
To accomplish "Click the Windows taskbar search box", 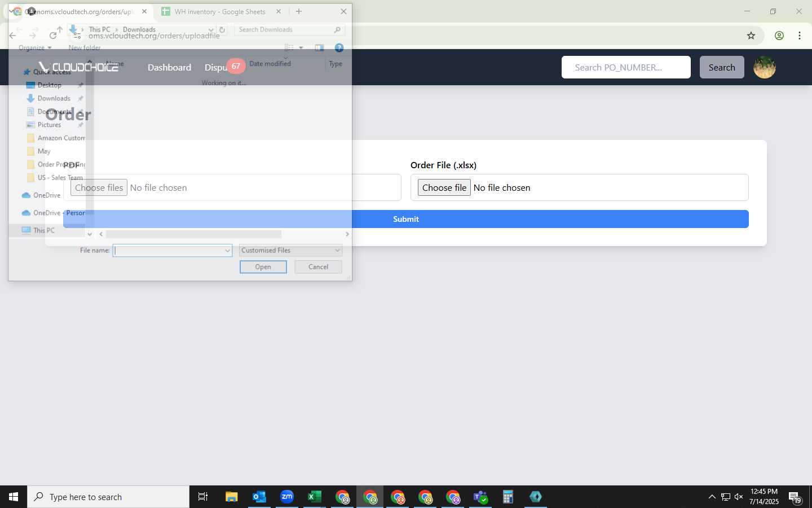I will click(108, 497).
